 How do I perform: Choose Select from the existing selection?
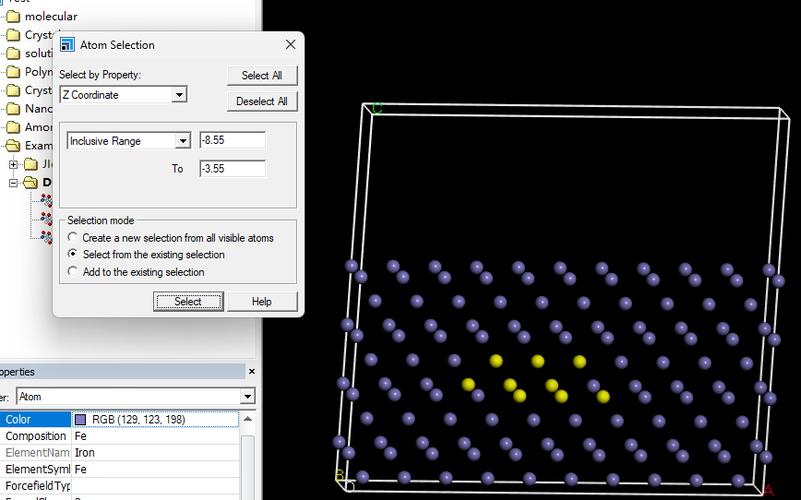click(72, 255)
